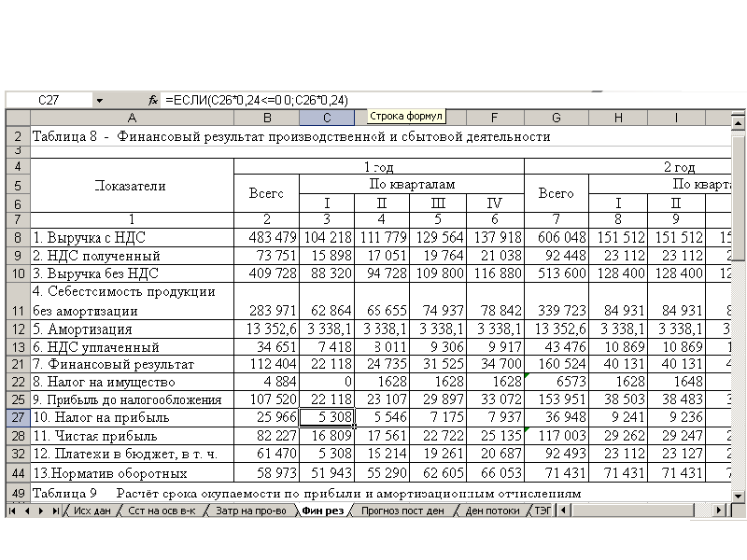Click value 82 227 in Чистая прибыль row
Viewport: 747px width, 560px height.
[267, 436]
